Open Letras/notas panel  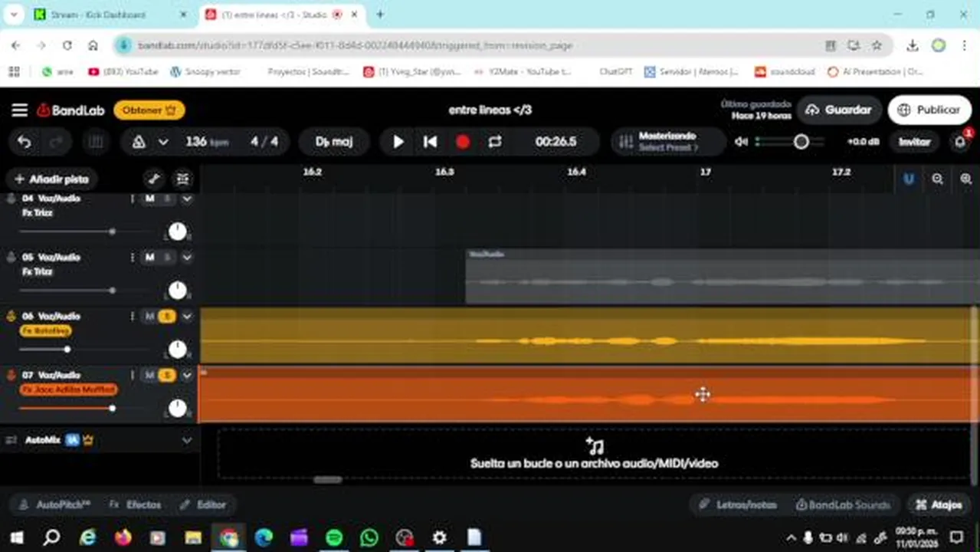(x=738, y=504)
